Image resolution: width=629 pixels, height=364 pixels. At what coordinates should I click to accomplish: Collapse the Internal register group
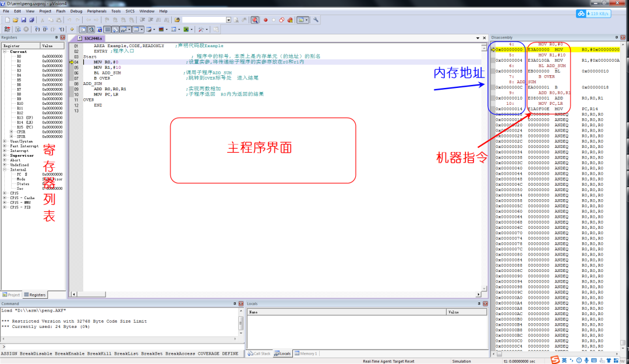click(5, 169)
